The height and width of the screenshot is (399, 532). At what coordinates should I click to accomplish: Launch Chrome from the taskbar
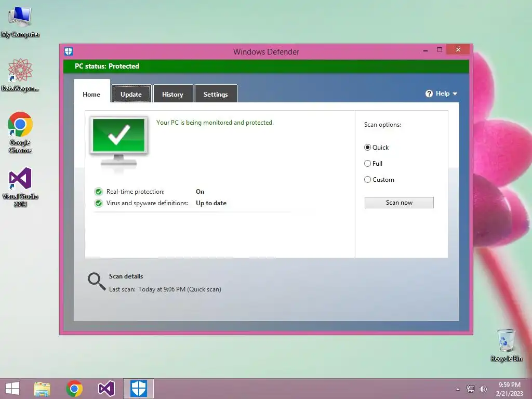pyautogui.click(x=74, y=389)
